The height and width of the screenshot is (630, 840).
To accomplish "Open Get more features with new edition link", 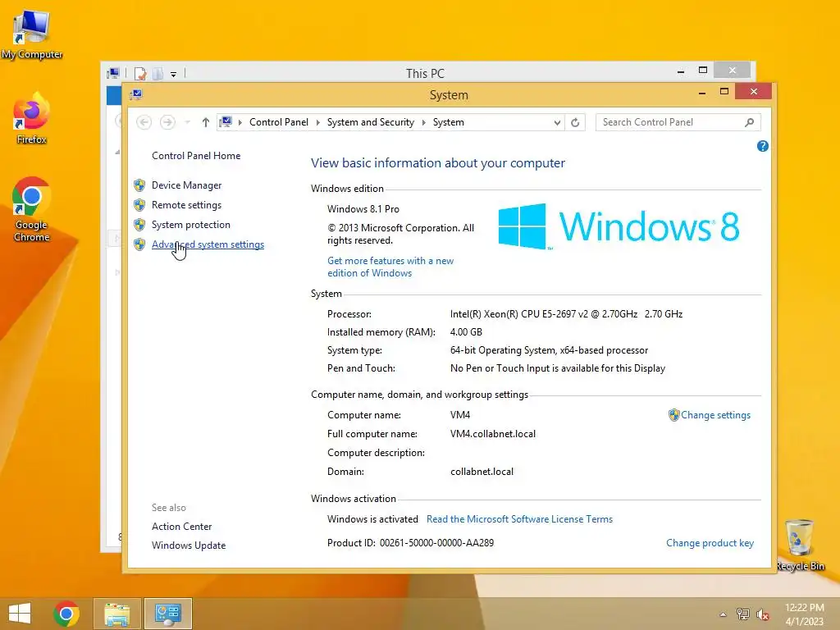I will [390, 267].
